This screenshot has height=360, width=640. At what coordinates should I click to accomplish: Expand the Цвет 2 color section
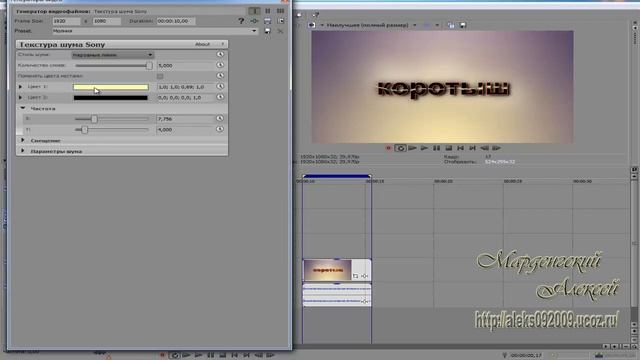click(20, 98)
